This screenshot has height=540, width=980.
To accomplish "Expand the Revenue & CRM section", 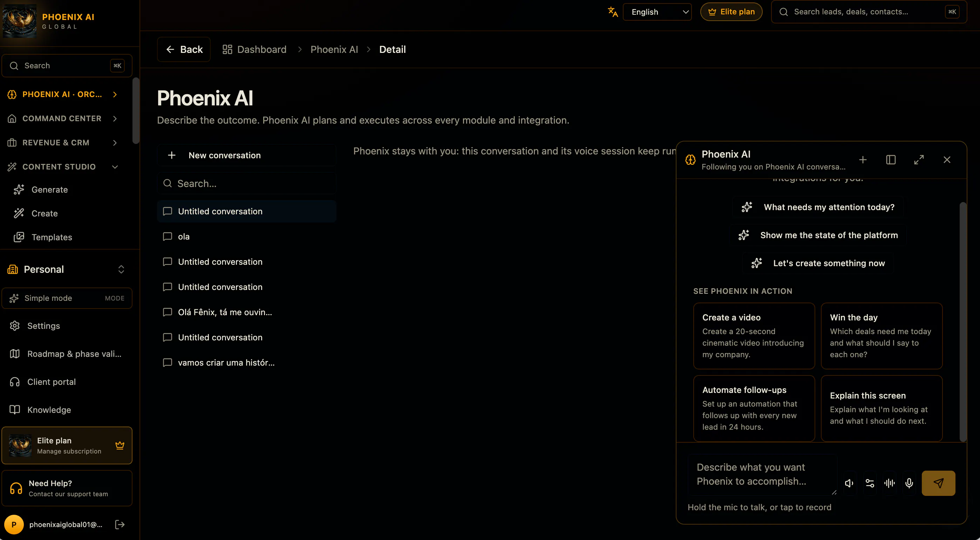I will click(x=63, y=143).
